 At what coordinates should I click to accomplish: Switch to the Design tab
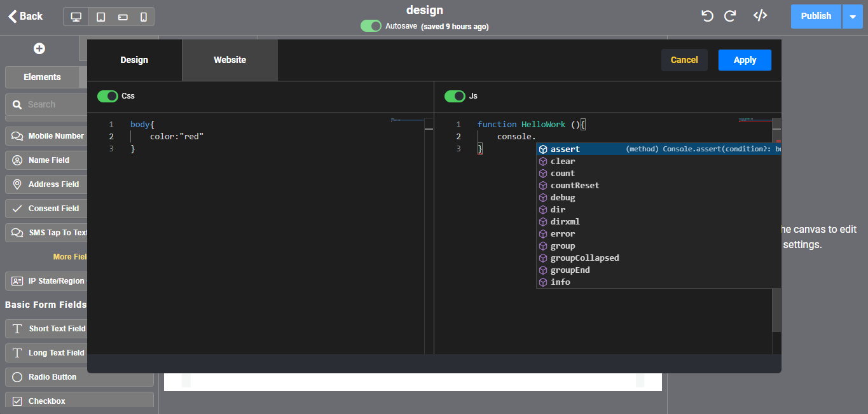134,60
